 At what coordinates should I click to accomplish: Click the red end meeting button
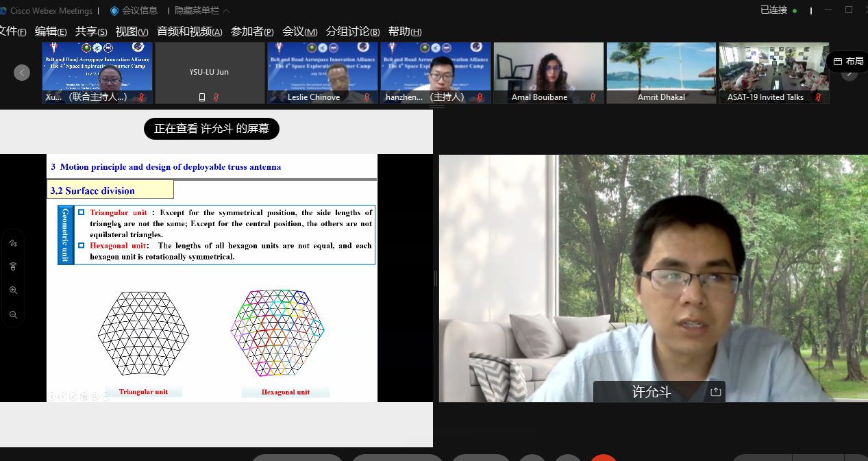click(604, 458)
